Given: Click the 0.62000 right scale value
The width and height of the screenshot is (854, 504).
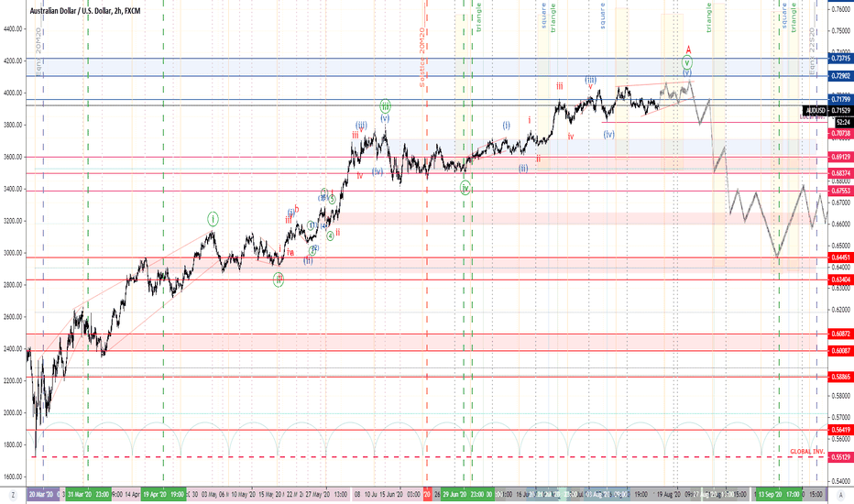Looking at the screenshot, I should (842, 310).
